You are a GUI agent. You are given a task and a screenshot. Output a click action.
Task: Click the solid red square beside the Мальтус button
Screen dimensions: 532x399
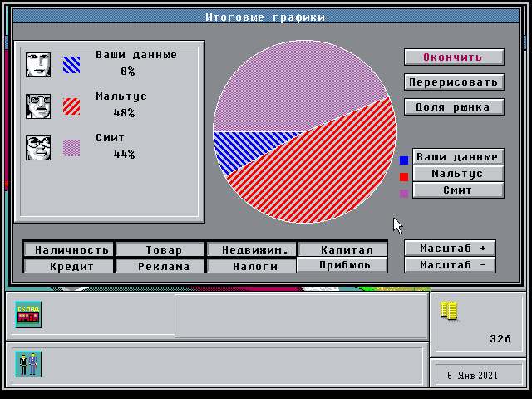[404, 177]
